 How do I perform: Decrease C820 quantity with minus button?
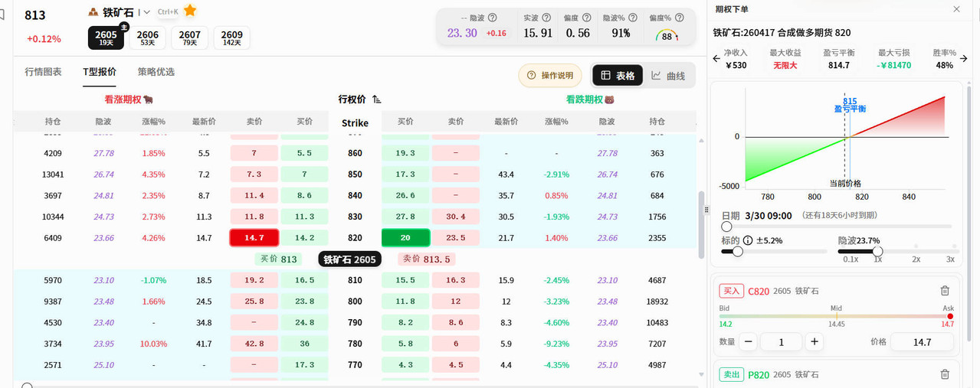[x=749, y=342]
